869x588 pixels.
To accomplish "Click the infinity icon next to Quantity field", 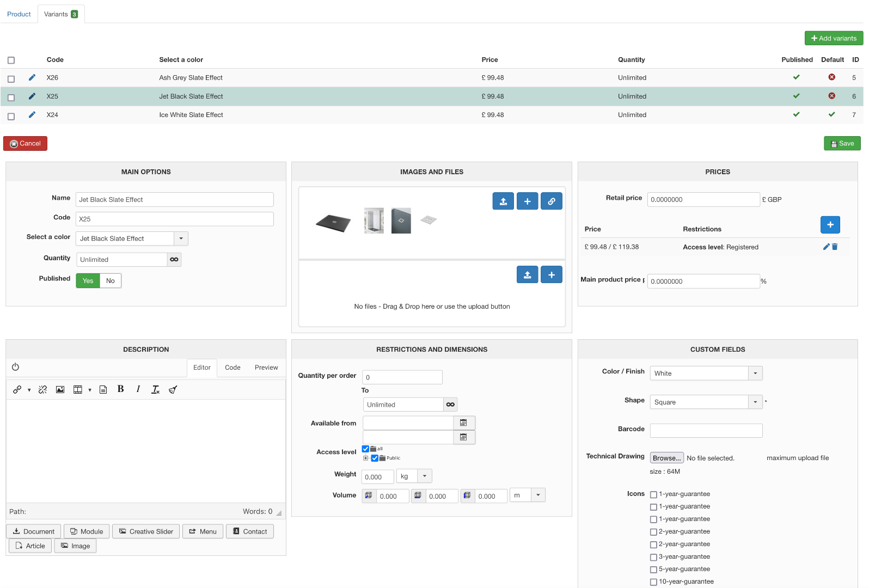I will [x=174, y=260].
